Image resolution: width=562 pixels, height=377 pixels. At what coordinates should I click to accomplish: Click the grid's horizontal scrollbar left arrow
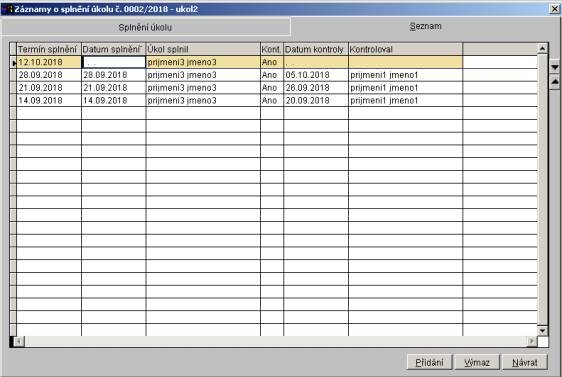pos(19,341)
